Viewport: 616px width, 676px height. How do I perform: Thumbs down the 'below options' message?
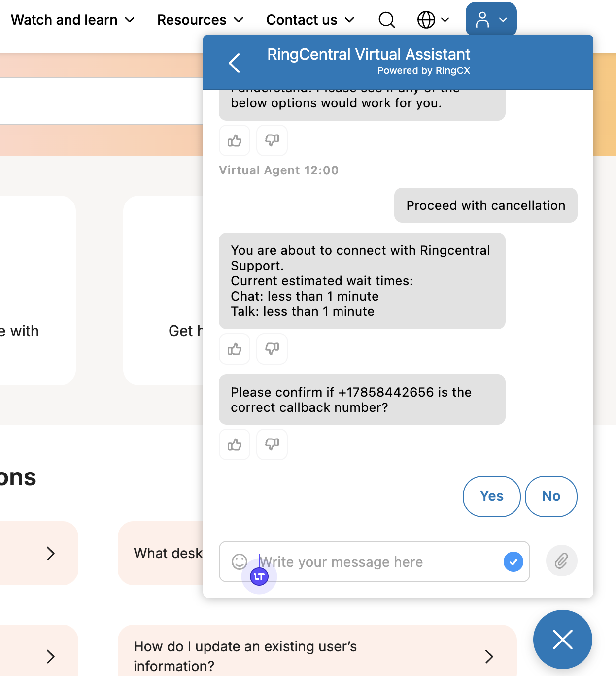272,140
